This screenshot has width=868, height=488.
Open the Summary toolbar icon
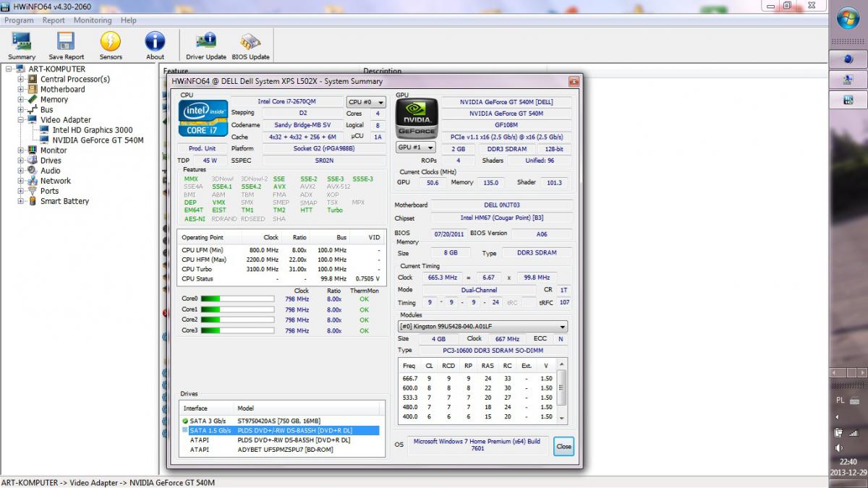(x=22, y=41)
